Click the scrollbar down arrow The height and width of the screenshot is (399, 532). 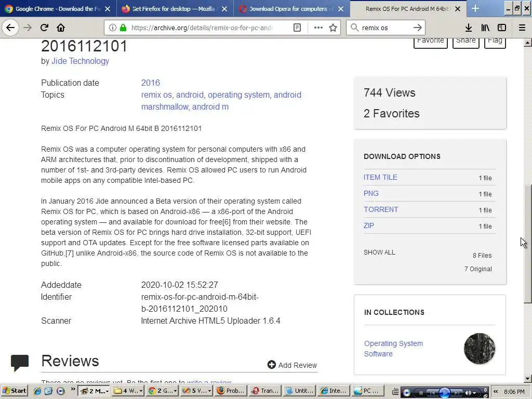coord(527,379)
